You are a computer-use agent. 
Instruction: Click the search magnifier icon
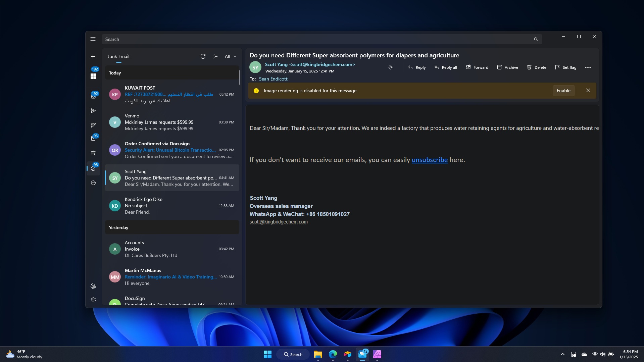[x=536, y=39]
